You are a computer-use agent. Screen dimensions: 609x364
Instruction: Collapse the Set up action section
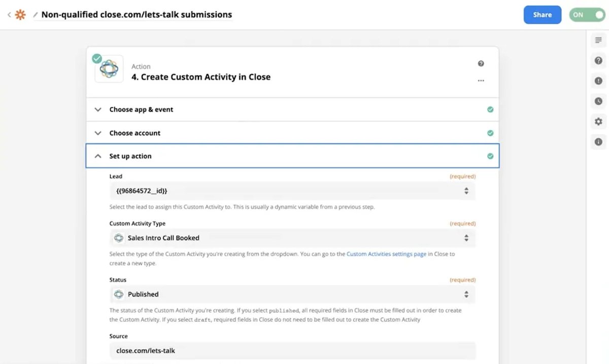(293, 156)
